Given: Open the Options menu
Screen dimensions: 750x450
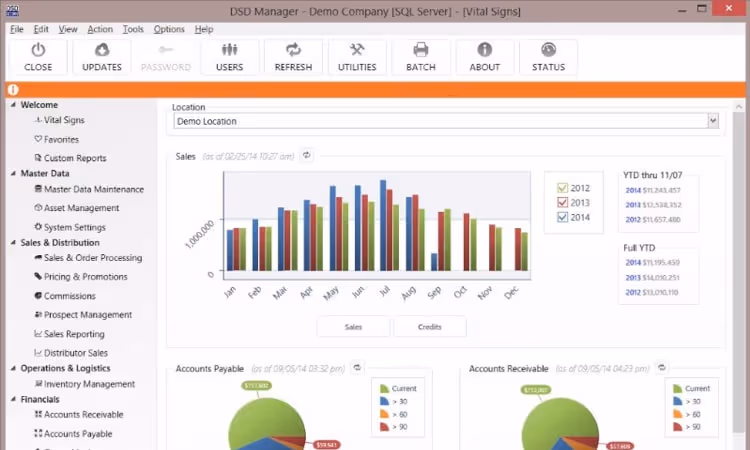Looking at the screenshot, I should click(169, 29).
